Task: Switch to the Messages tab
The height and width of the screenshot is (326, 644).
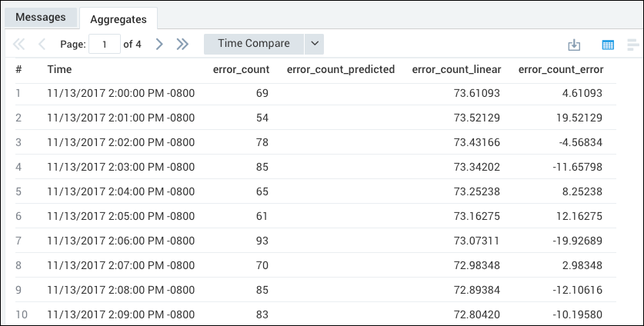Action: click(41, 17)
